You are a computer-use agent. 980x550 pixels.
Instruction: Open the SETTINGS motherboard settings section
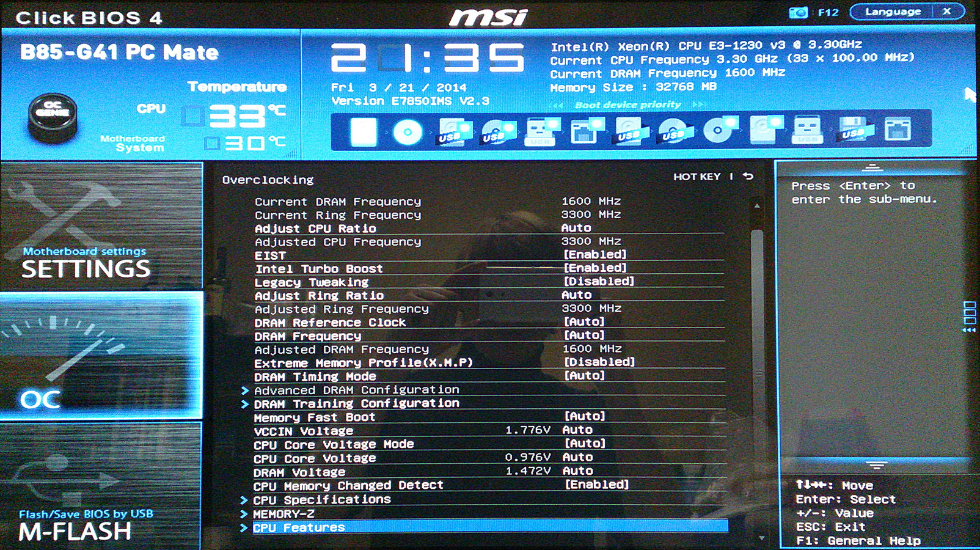pyautogui.click(x=101, y=226)
